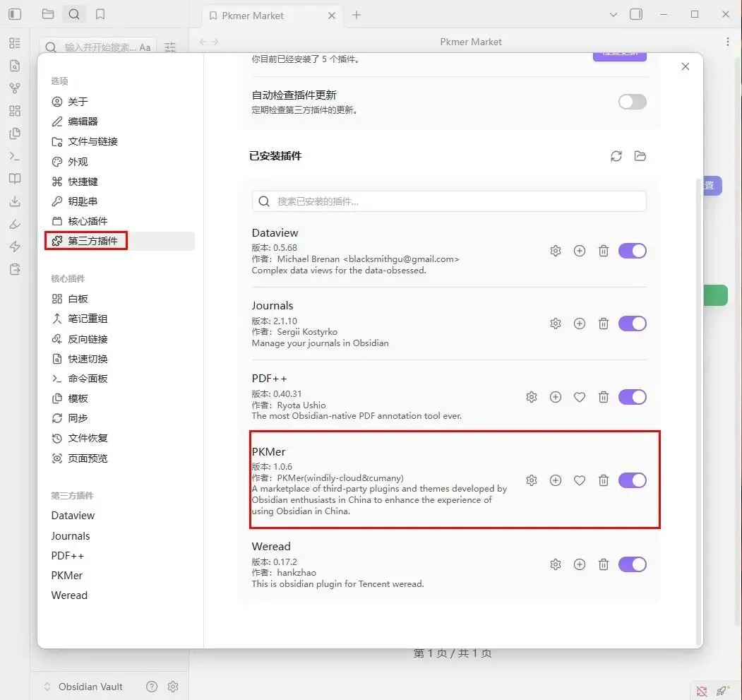Screen dimensions: 742x700
Task: Uninstall PKMer via trash icon
Action: [604, 480]
